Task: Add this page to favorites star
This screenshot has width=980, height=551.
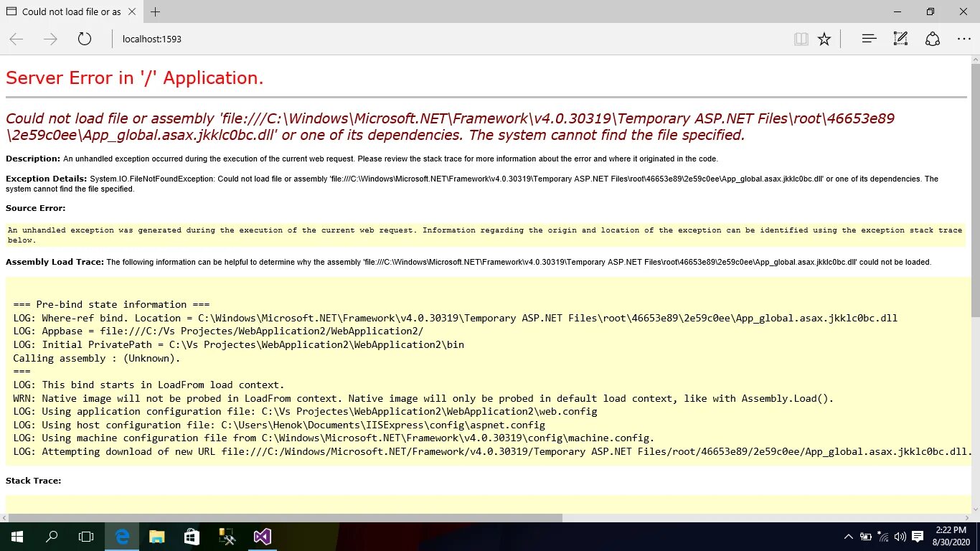Action: (x=824, y=39)
